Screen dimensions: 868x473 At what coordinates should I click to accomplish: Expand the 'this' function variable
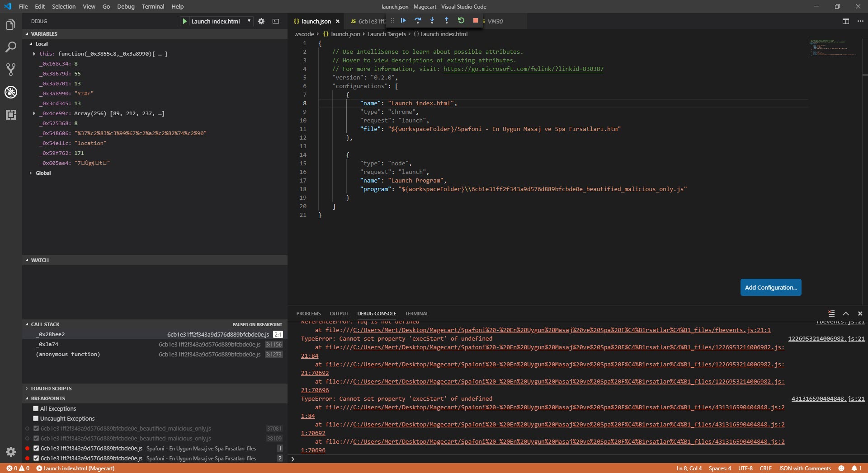[34, 54]
